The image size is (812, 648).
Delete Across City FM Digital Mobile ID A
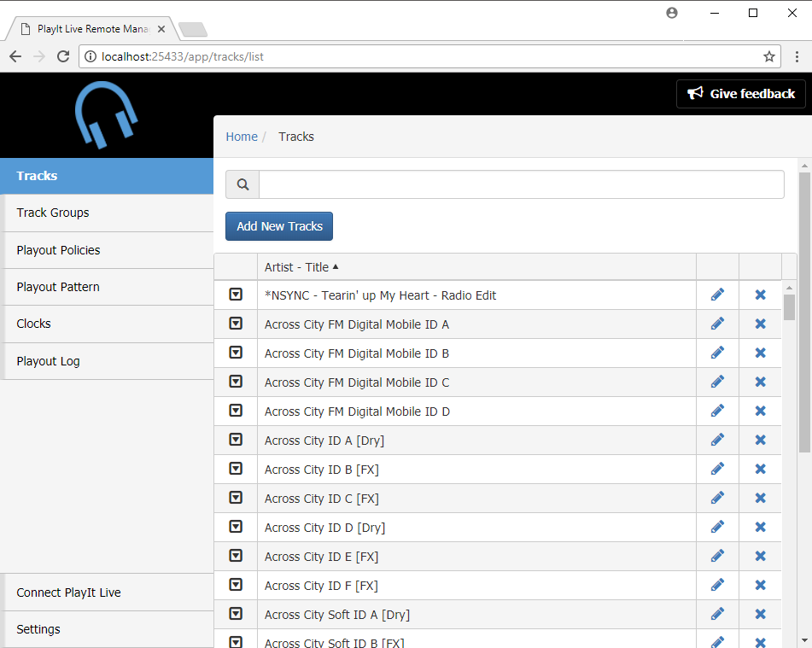click(x=760, y=324)
